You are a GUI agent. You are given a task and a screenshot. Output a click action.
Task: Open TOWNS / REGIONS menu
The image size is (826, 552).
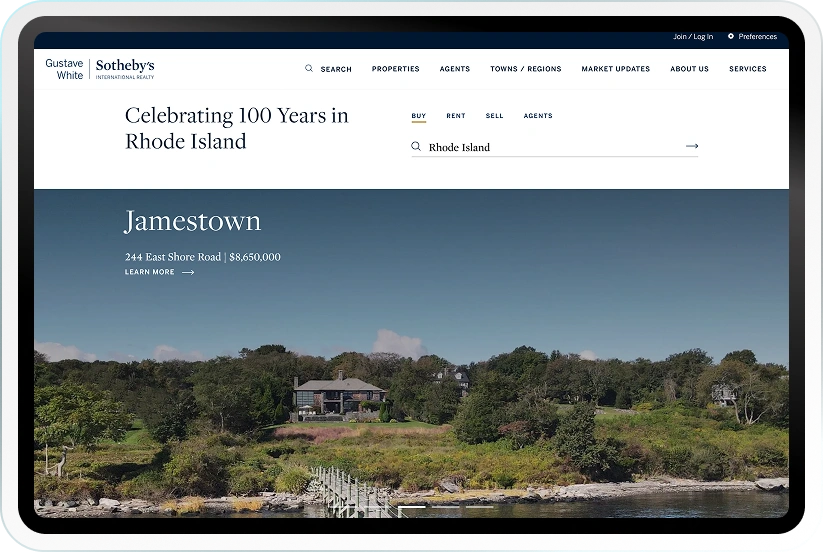pyautogui.click(x=526, y=68)
